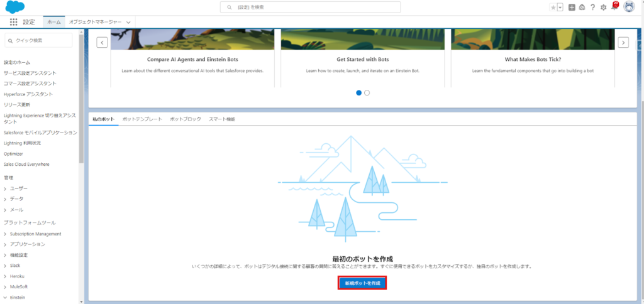
Task: Open リリース更新 in sidebar
Action: pos(16,105)
